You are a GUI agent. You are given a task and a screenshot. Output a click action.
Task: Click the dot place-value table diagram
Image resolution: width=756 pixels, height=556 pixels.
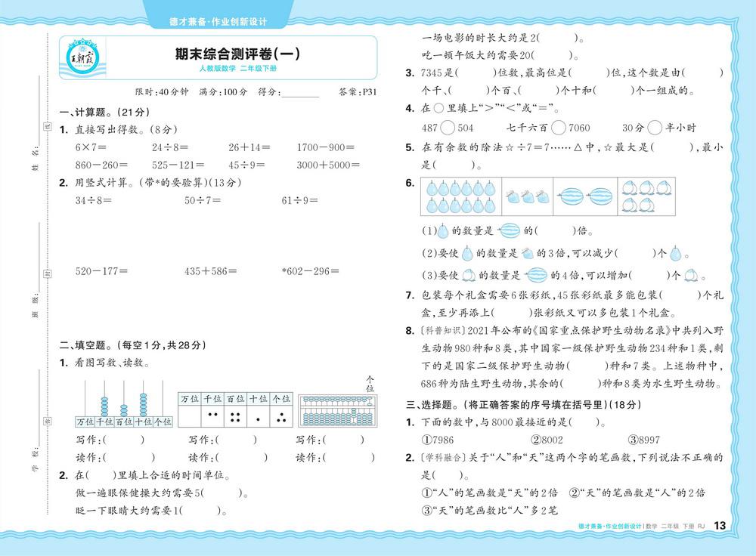(x=235, y=409)
